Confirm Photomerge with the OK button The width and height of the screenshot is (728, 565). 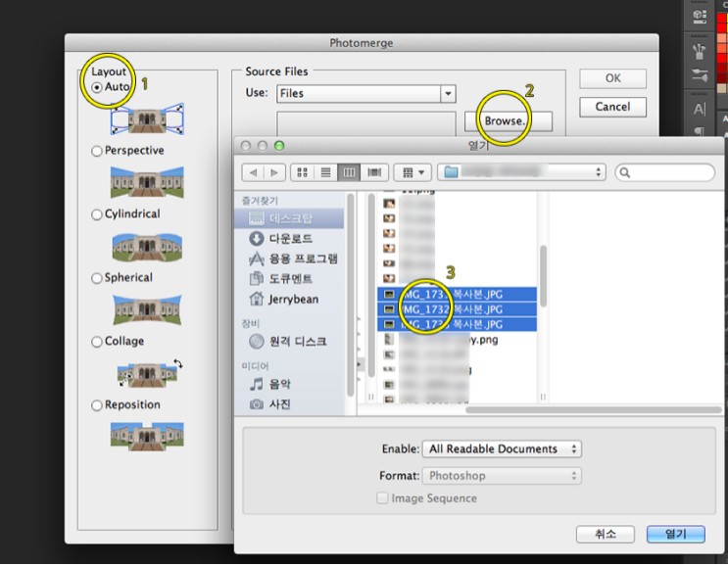point(612,78)
